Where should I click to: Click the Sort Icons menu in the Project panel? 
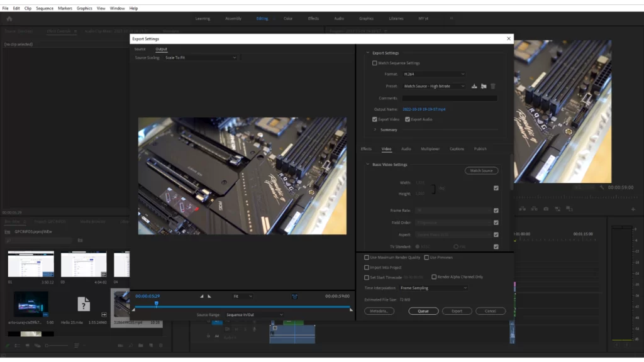tap(77, 346)
